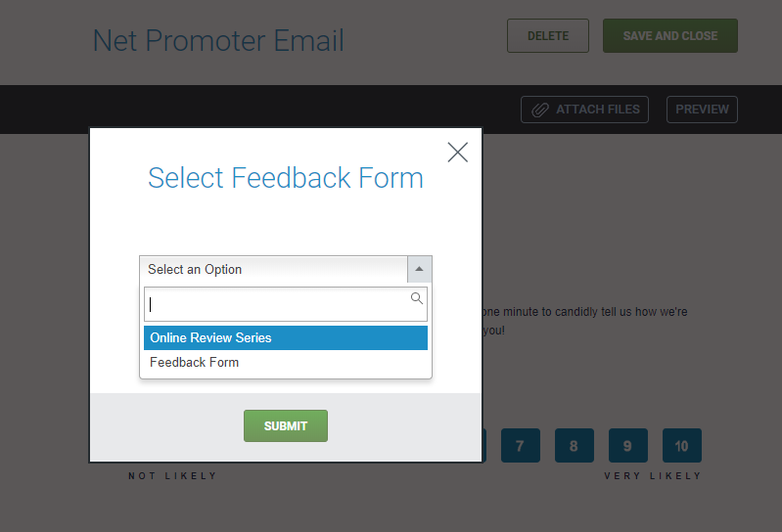Click the paperclip Attach Files icon
Viewport: 782px width, 532px height.
(540, 110)
